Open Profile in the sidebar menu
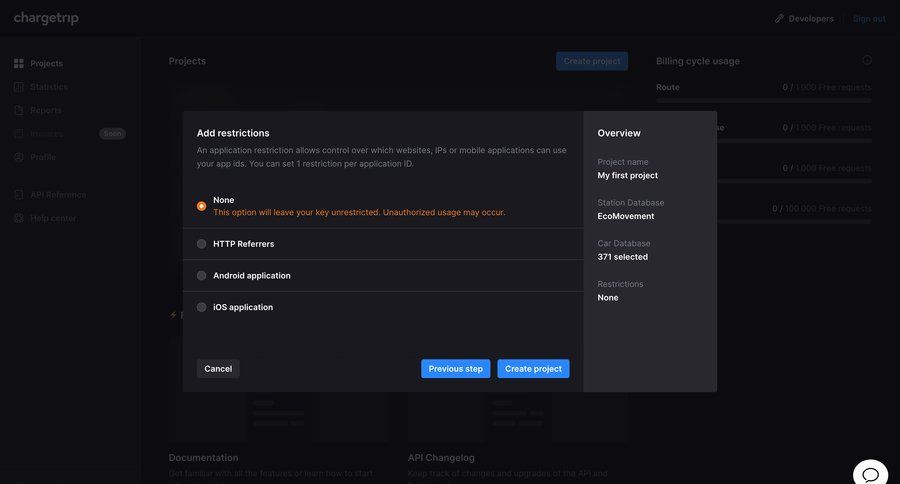Image resolution: width=900 pixels, height=484 pixels. (x=43, y=157)
